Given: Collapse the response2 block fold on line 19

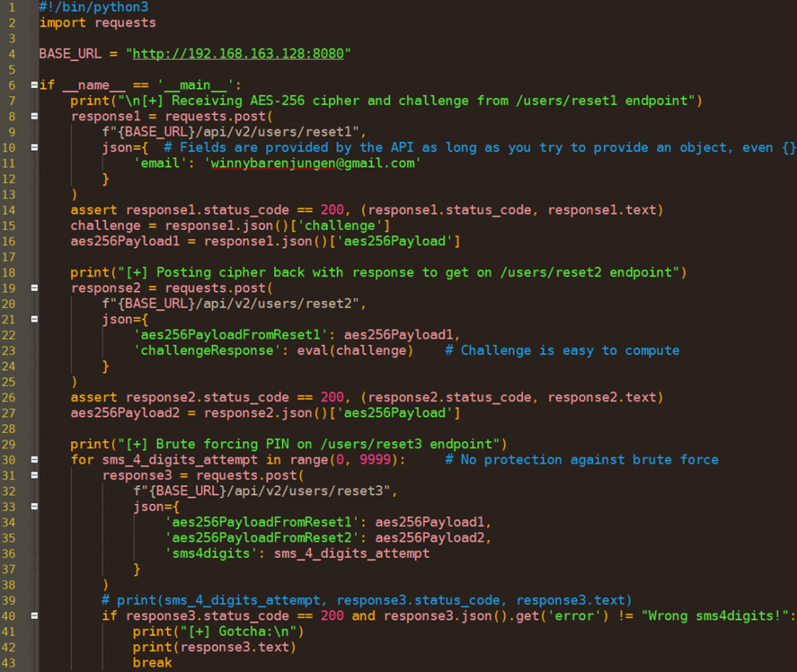Looking at the screenshot, I should pyautogui.click(x=34, y=288).
